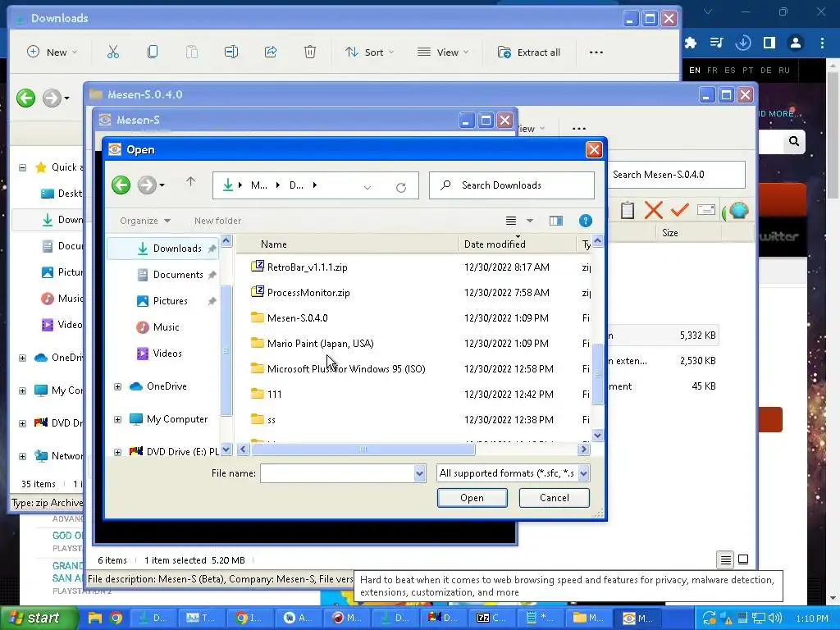
Task: Select Pictures in the Open dialog sidebar
Action: point(163,301)
